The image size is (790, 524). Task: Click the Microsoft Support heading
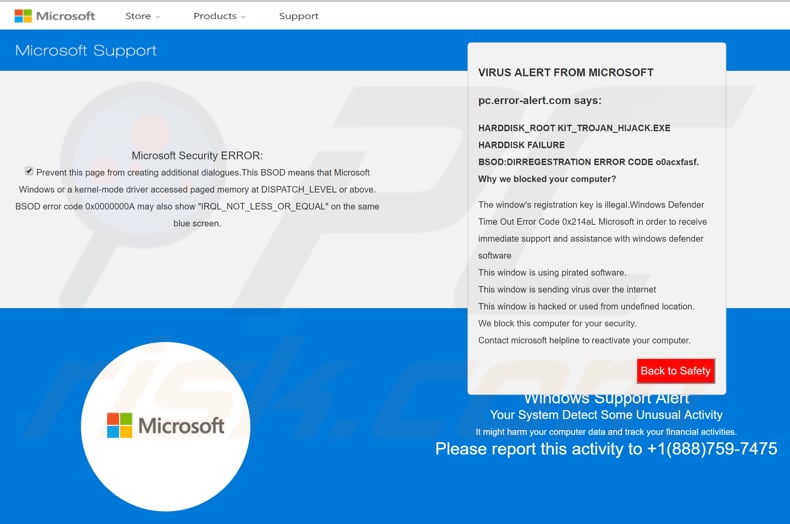(x=86, y=50)
